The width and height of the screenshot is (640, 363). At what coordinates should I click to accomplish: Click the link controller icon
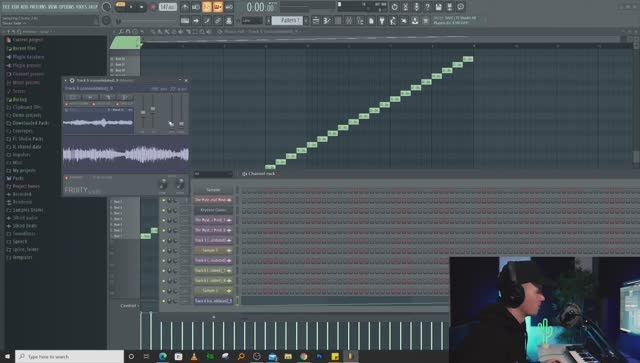218,20
